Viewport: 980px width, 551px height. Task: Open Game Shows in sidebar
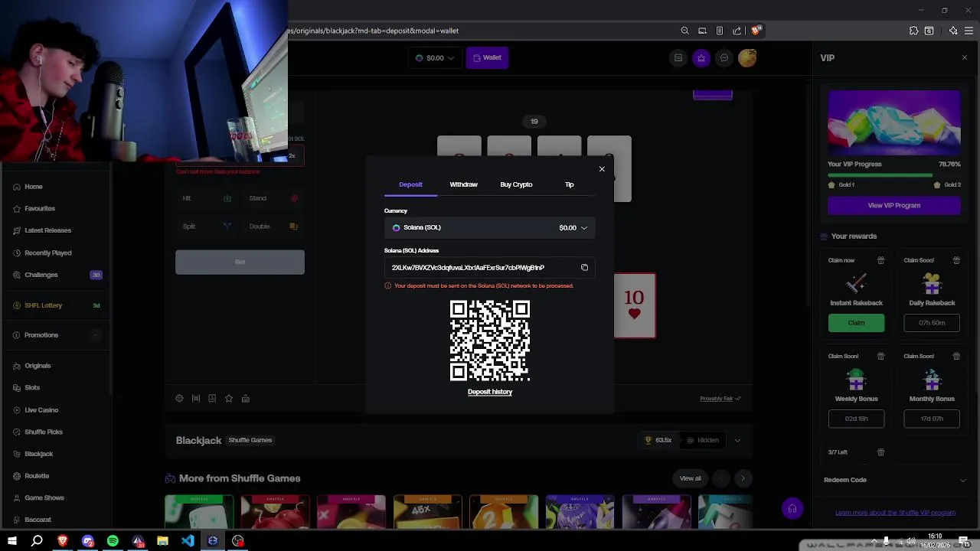click(x=44, y=498)
